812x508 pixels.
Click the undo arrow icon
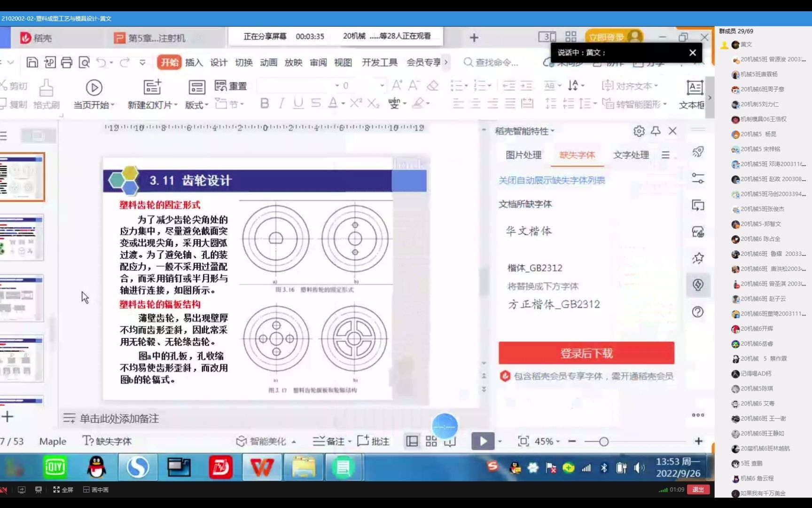[101, 63]
